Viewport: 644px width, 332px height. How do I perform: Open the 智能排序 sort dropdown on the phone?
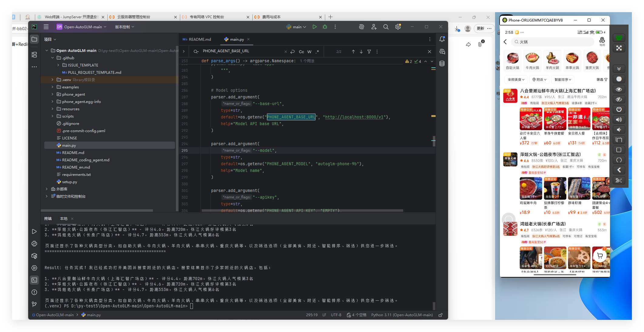[x=563, y=80]
